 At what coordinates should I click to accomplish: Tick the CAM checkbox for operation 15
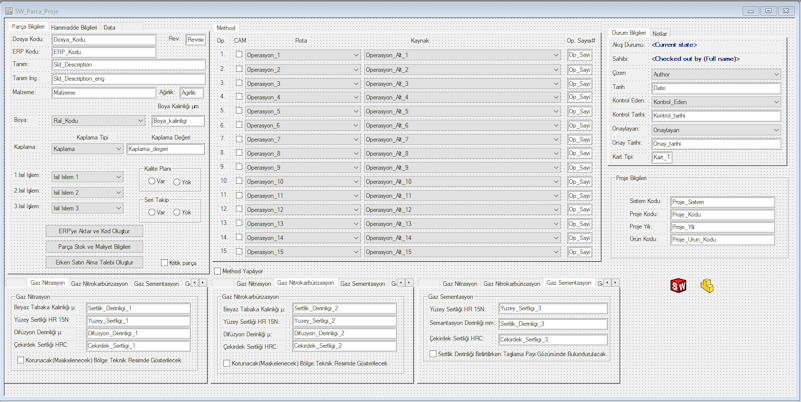[239, 251]
